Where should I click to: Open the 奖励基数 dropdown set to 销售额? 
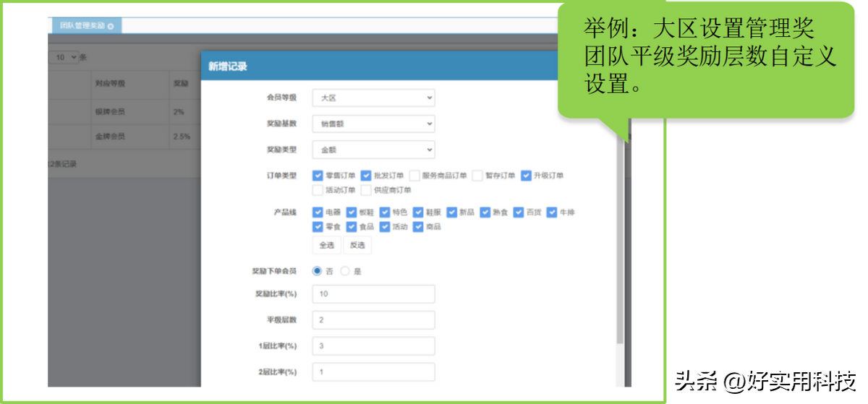coord(373,124)
